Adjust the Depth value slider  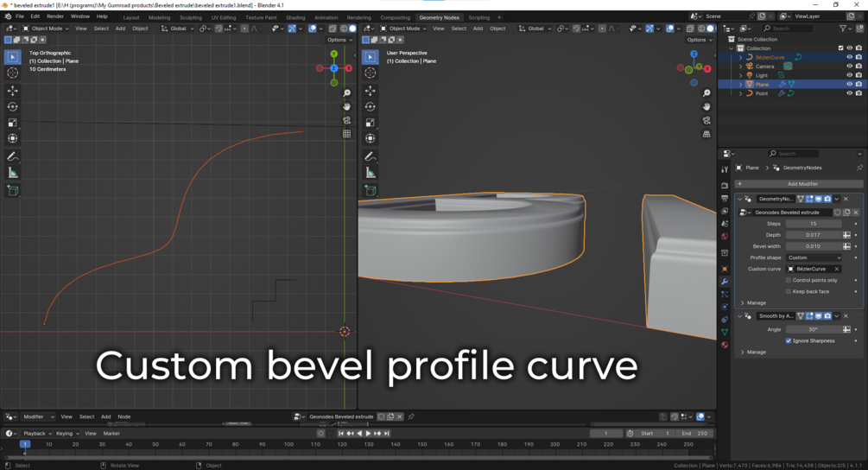click(x=814, y=235)
